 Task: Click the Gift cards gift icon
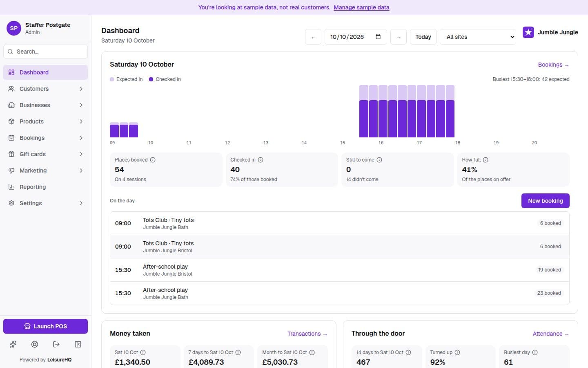[x=11, y=154]
